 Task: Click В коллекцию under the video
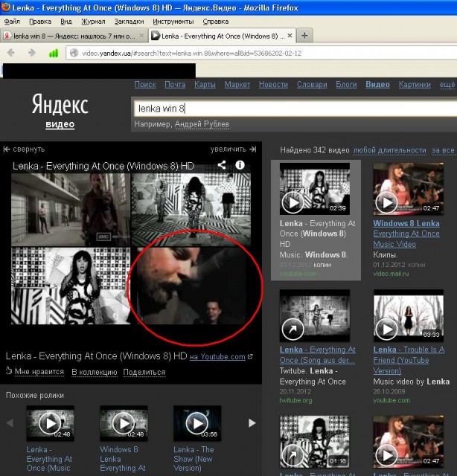click(95, 372)
